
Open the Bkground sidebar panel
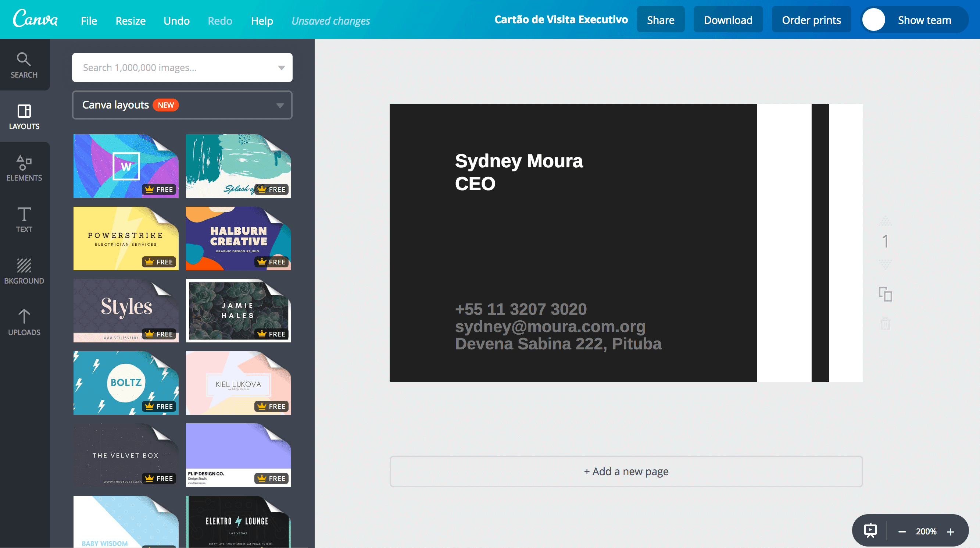point(24,271)
